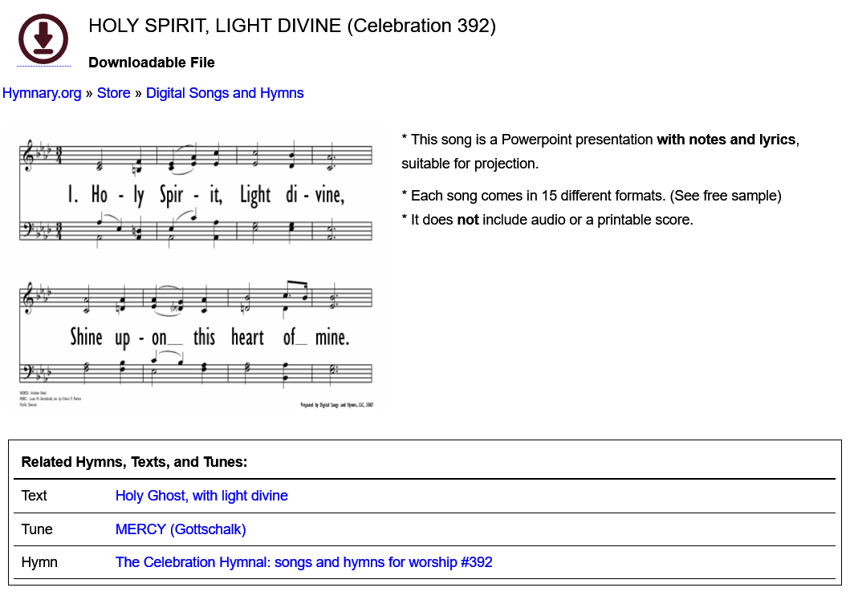
Task: Open Digital Songs and Hymns link
Action: (225, 93)
